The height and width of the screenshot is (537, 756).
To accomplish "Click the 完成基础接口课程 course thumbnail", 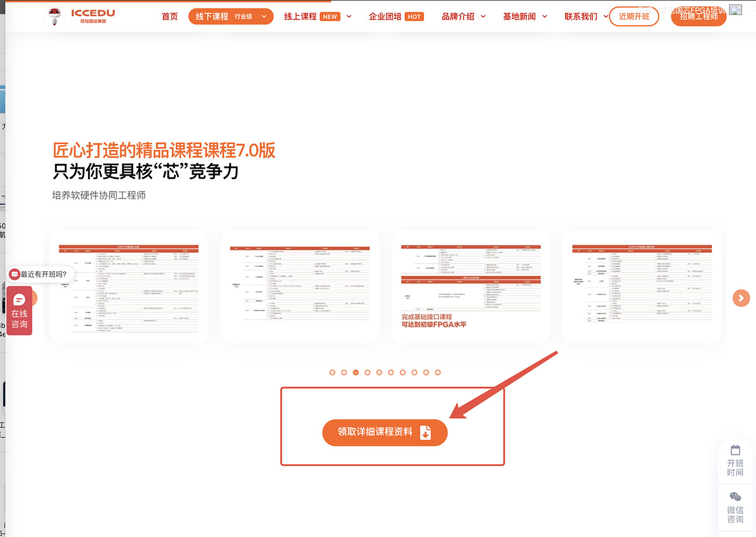I will pyautogui.click(x=471, y=287).
